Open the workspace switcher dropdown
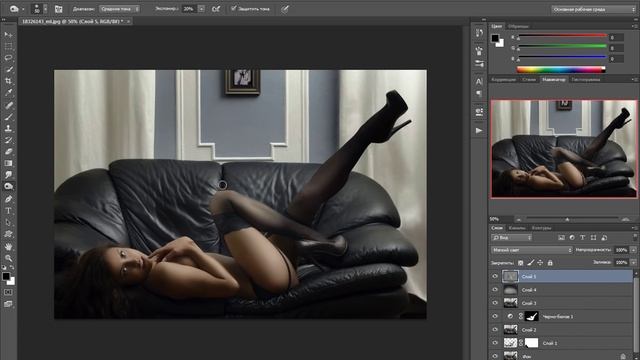Viewport: 640px width, 360px height. tap(593, 9)
